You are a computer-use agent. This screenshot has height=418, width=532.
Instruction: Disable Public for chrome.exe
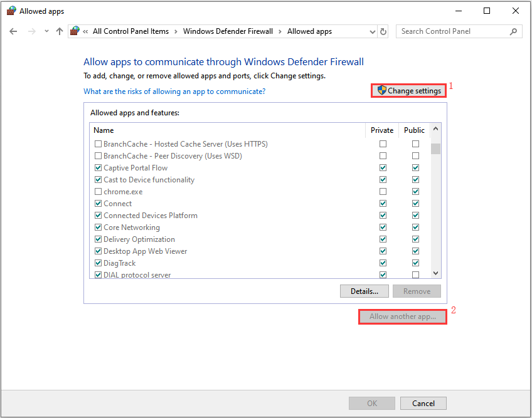click(x=415, y=192)
